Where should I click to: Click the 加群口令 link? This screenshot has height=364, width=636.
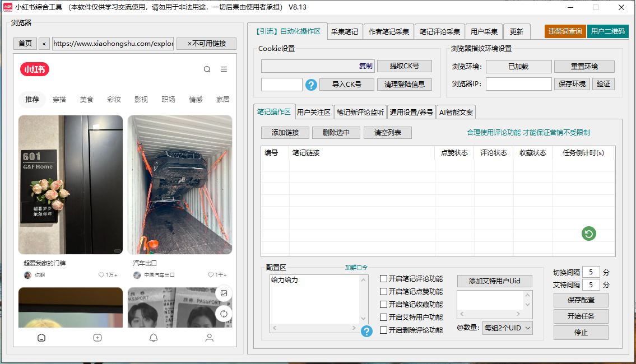coord(356,268)
